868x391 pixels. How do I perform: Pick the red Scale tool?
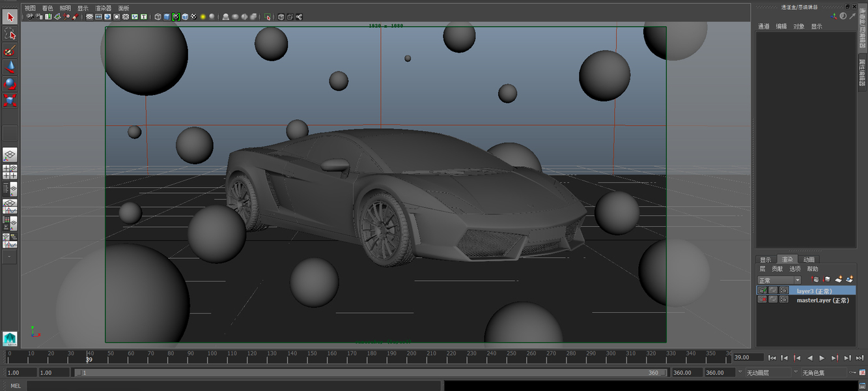click(x=10, y=100)
